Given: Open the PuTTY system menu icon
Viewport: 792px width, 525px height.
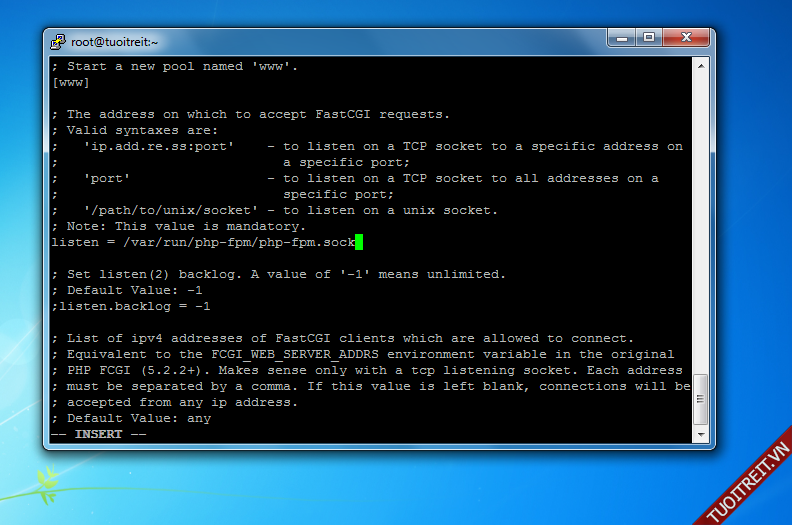Looking at the screenshot, I should pyautogui.click(x=58, y=41).
